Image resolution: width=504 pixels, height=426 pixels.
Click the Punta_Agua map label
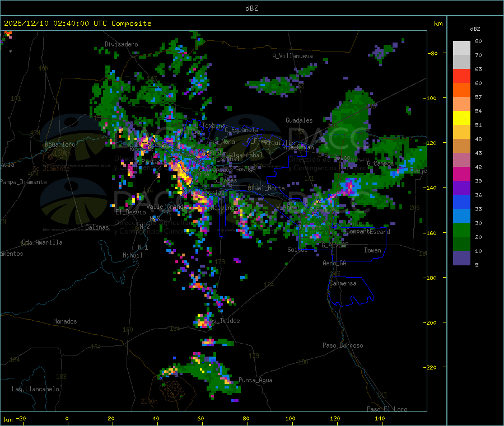click(x=255, y=380)
